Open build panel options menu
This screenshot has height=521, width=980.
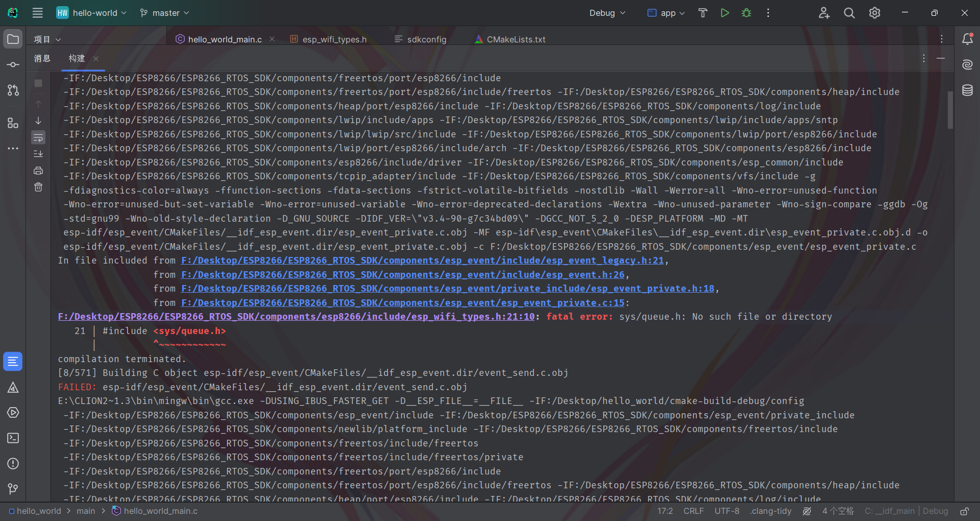tap(924, 59)
